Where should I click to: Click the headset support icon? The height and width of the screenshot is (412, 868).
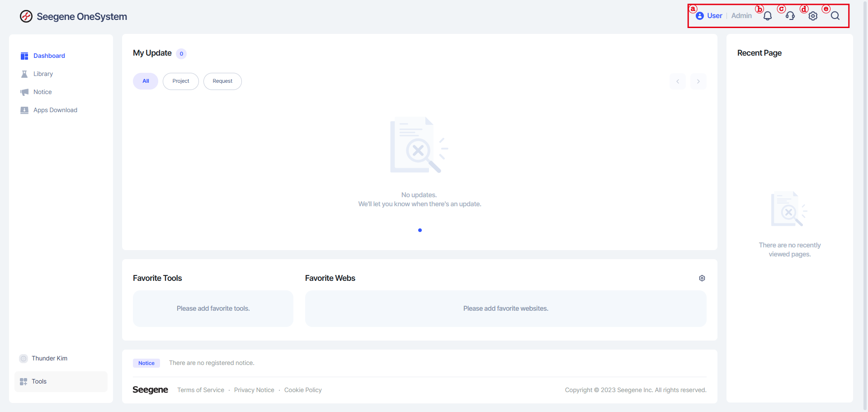[x=790, y=16]
